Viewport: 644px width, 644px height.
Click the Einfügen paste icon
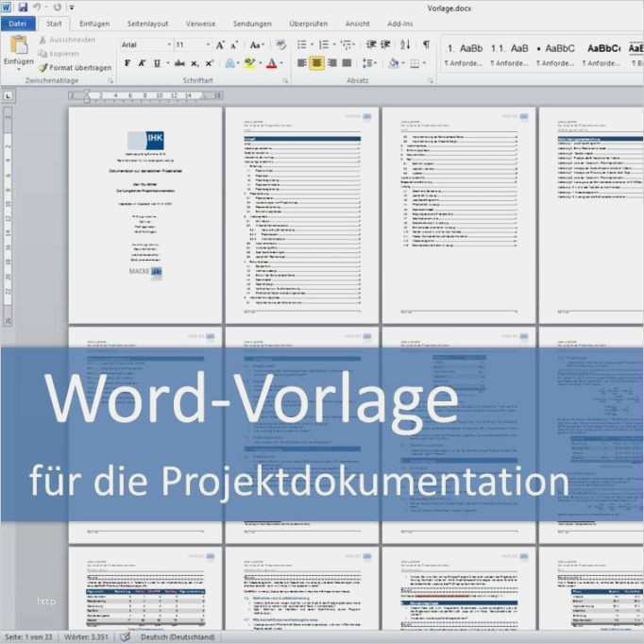pos(19,45)
